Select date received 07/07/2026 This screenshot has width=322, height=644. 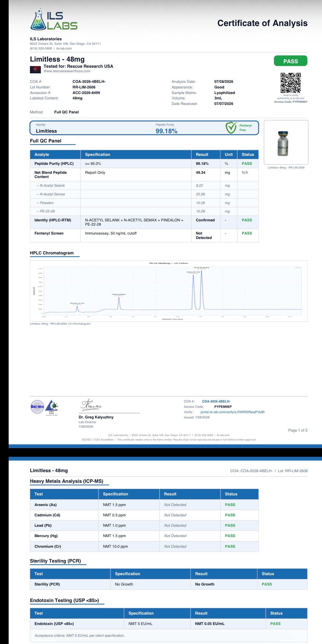tap(224, 104)
